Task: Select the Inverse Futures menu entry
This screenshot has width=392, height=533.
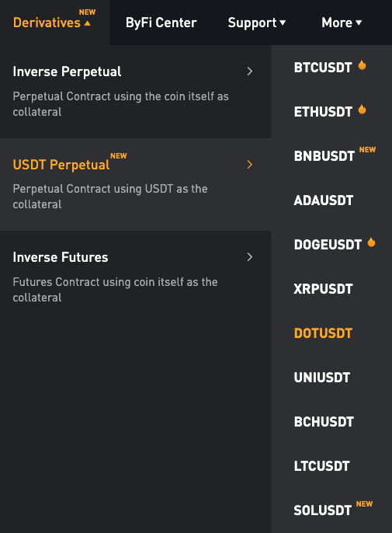Action: coord(135,277)
